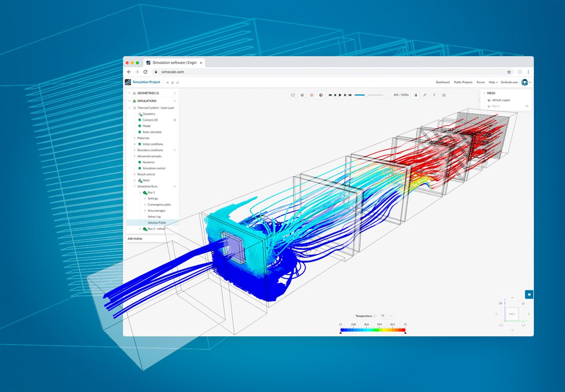Image resolution: width=565 pixels, height=392 pixels.
Task: Open the Public Projects link
Action: coord(463,82)
